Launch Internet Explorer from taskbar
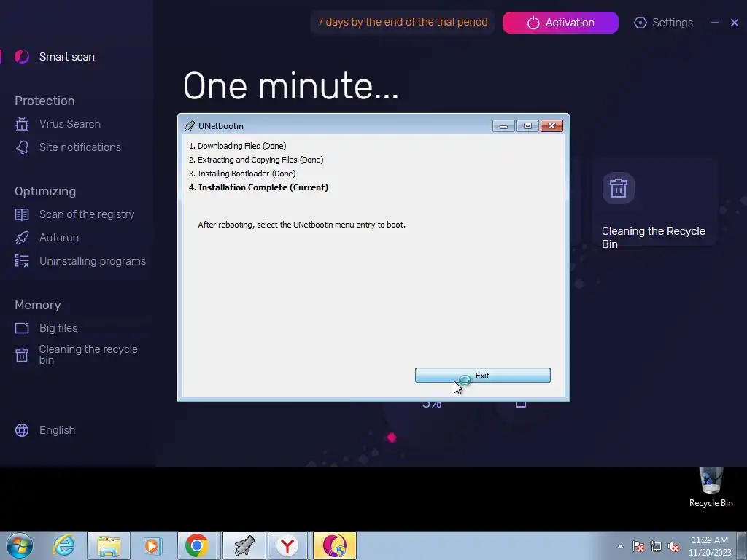The image size is (747, 560). click(x=64, y=545)
